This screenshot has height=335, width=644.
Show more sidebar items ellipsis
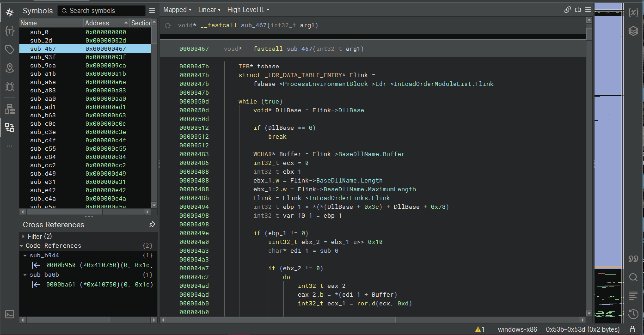[x=10, y=146]
